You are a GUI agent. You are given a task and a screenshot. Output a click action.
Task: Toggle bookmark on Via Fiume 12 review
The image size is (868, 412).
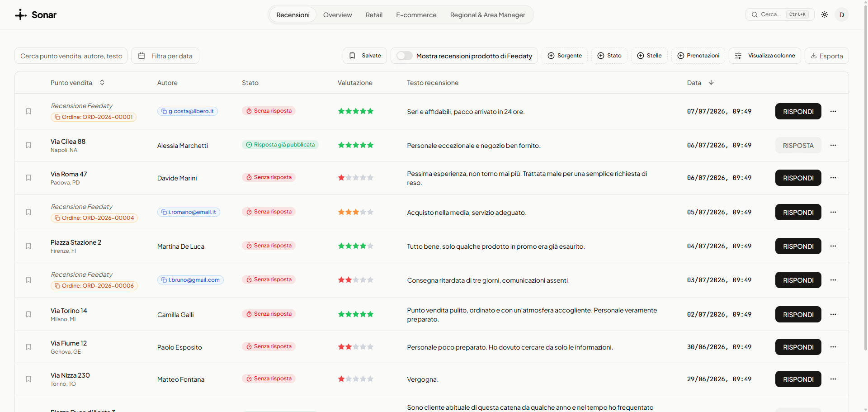point(28,347)
